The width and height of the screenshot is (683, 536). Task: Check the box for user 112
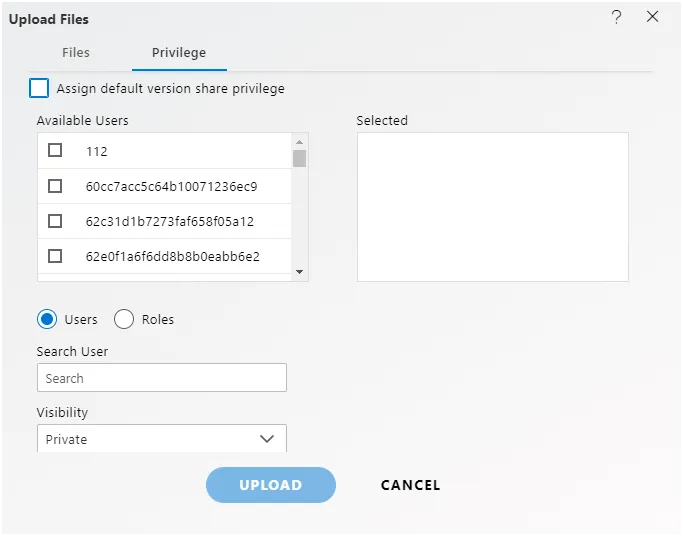tap(55, 151)
